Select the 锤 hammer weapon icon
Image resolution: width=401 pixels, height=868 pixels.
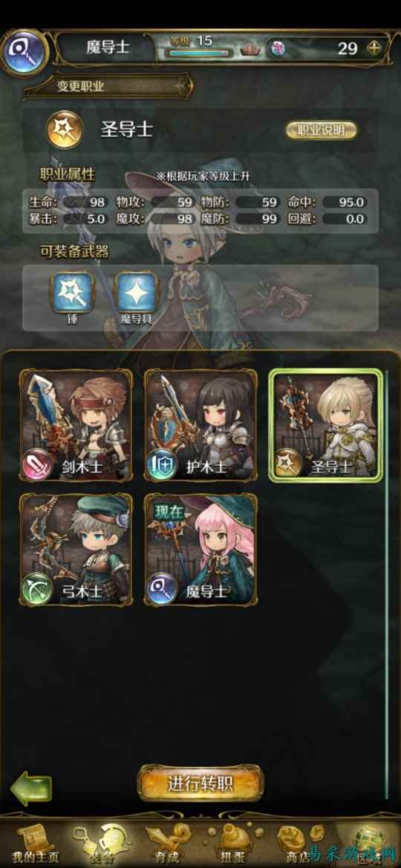click(x=73, y=293)
